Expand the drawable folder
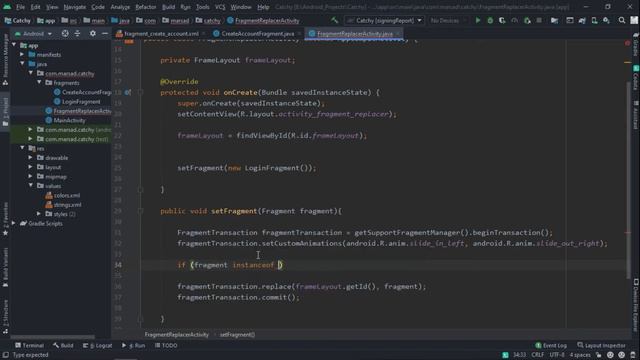The image size is (640, 360). pos(31,158)
